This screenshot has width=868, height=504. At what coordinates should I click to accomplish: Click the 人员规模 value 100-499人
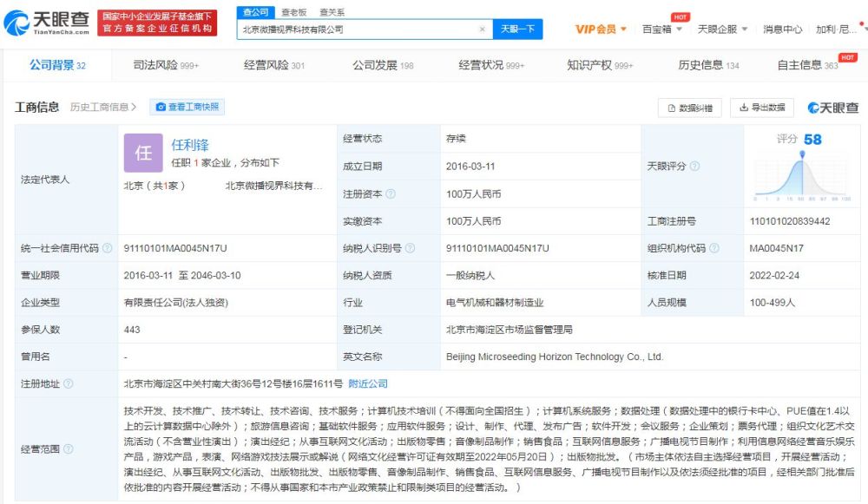tap(773, 303)
